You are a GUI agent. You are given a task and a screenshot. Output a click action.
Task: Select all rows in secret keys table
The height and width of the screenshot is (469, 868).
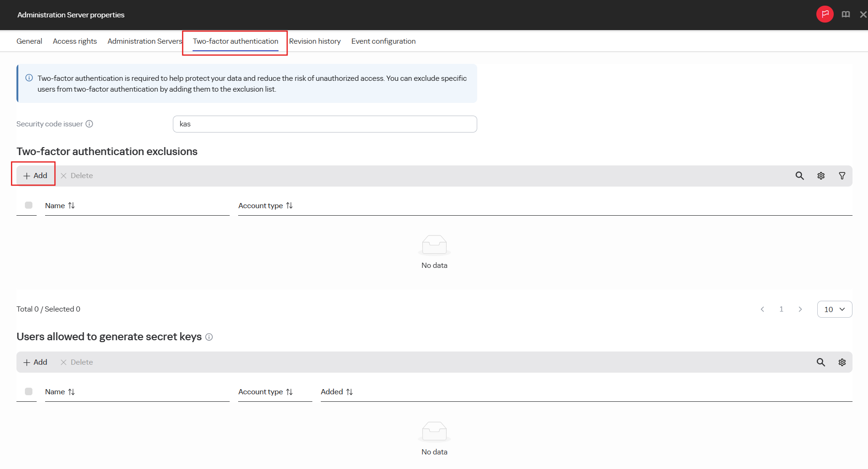(29, 391)
